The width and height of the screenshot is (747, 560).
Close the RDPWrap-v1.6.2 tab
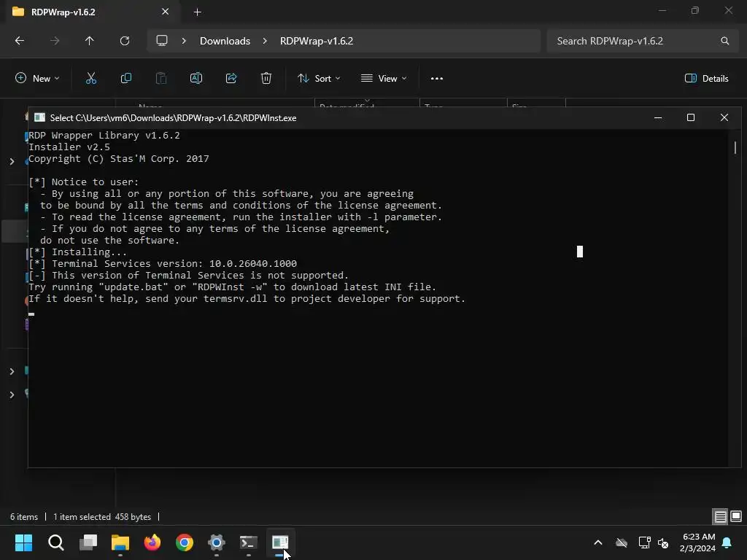tap(166, 12)
